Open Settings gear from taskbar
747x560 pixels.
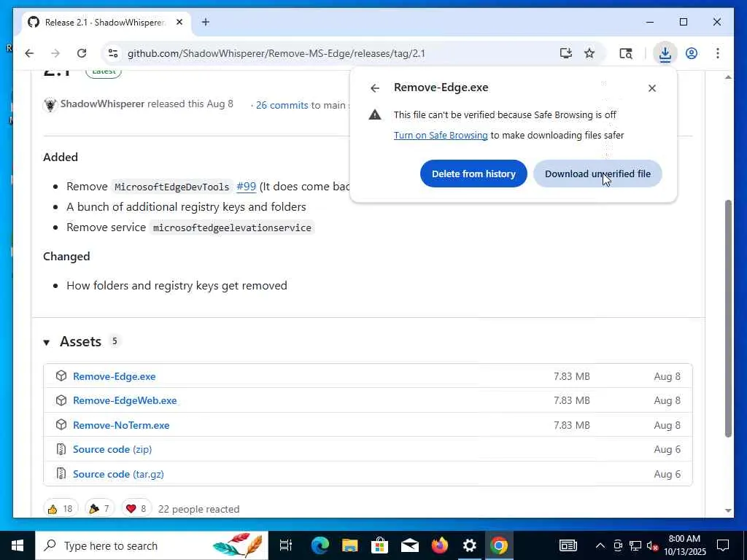point(470,545)
